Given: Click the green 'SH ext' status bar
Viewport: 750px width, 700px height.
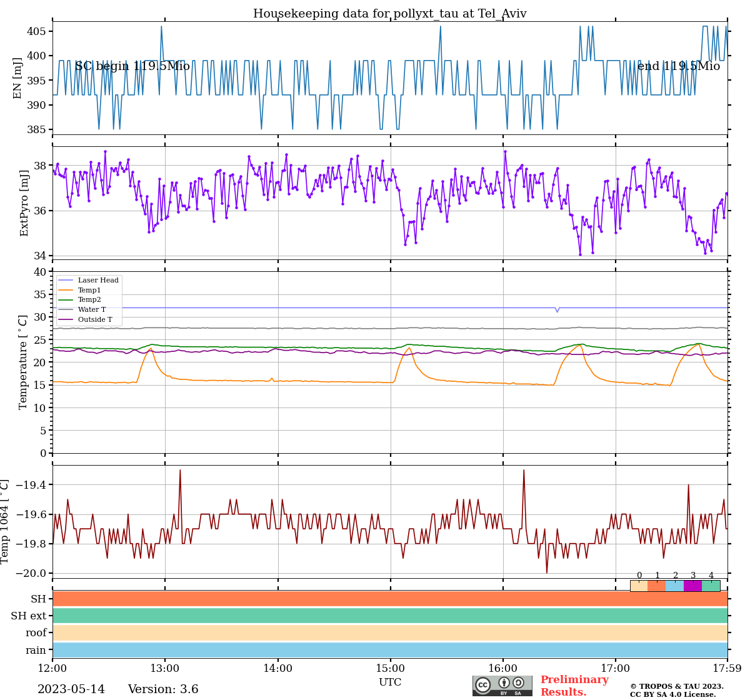Looking at the screenshot, I should click(x=390, y=616).
